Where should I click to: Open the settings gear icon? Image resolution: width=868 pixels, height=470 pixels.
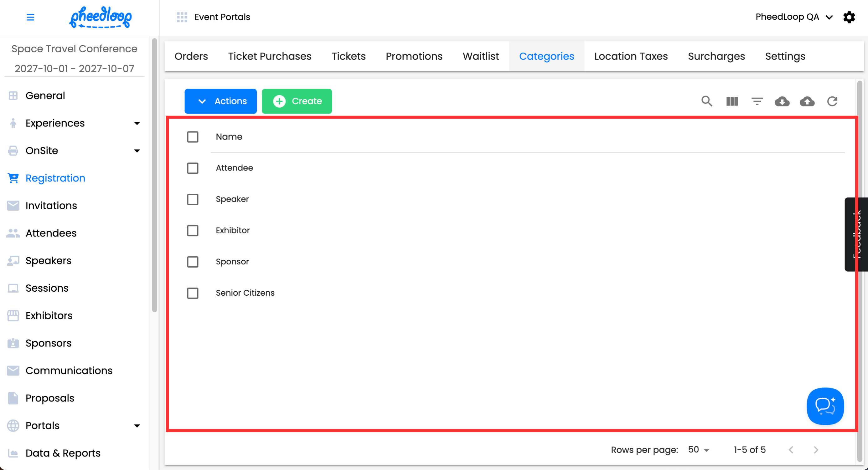[849, 17]
